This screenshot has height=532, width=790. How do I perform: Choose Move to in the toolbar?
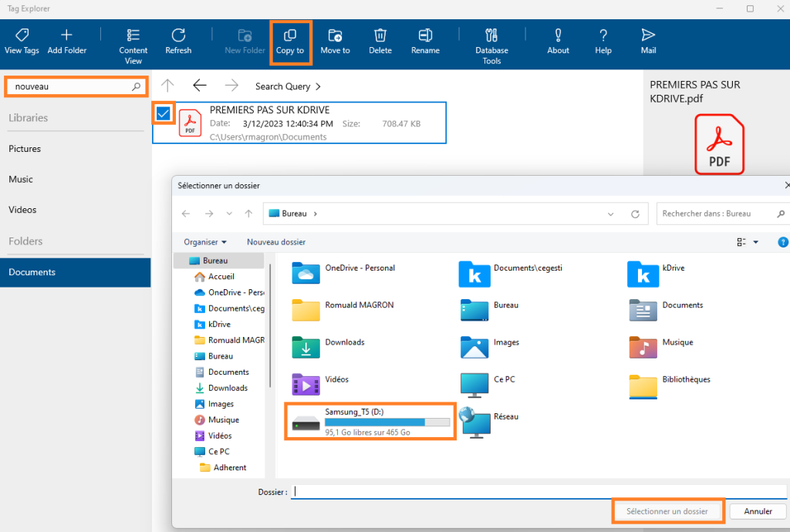point(335,42)
